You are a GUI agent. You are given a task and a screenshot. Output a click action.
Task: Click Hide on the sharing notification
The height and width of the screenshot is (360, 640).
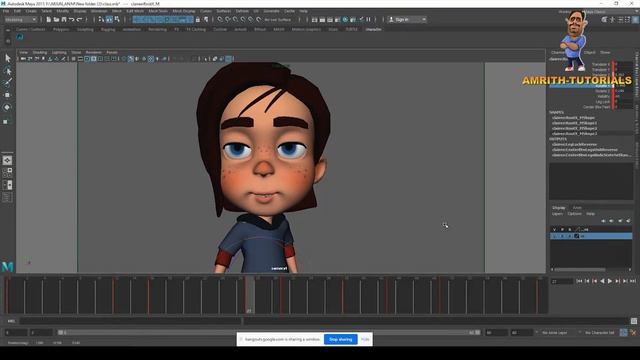[x=365, y=339]
